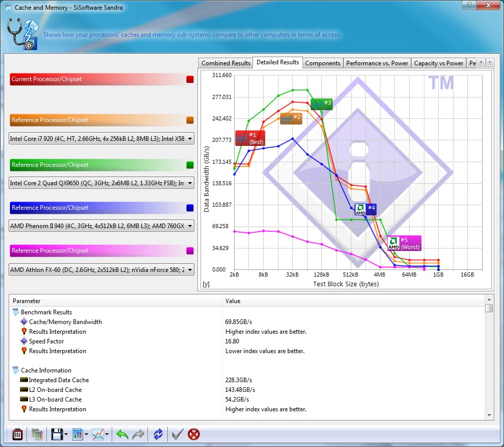Toggle the green reference color box
The height and width of the screenshot is (447, 504).
pyautogui.click(x=190, y=165)
